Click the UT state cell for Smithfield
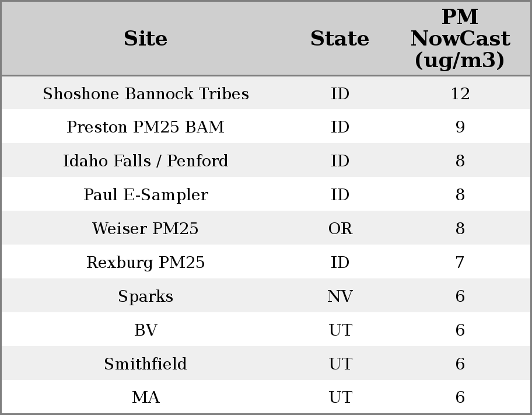 point(340,364)
